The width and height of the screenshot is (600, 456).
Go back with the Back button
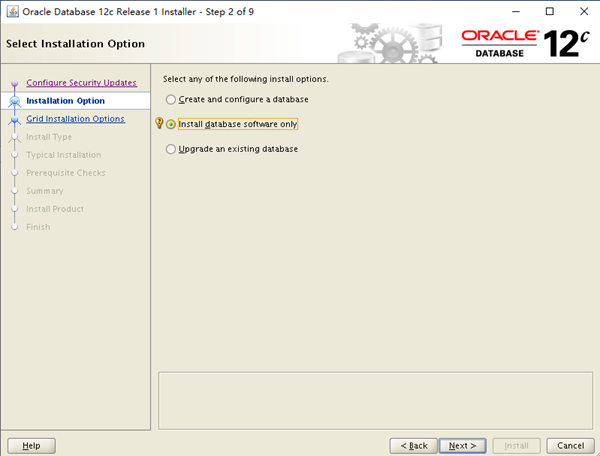(x=413, y=446)
